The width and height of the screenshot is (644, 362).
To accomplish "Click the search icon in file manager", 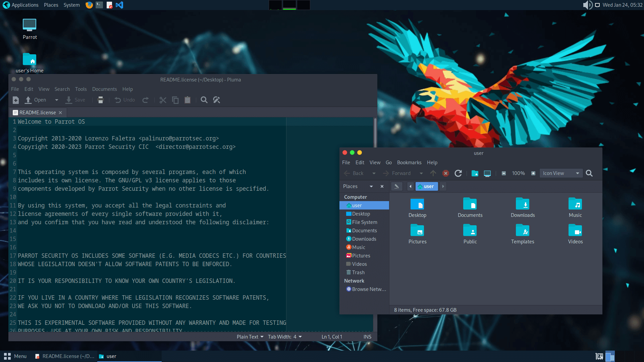I will 589,173.
